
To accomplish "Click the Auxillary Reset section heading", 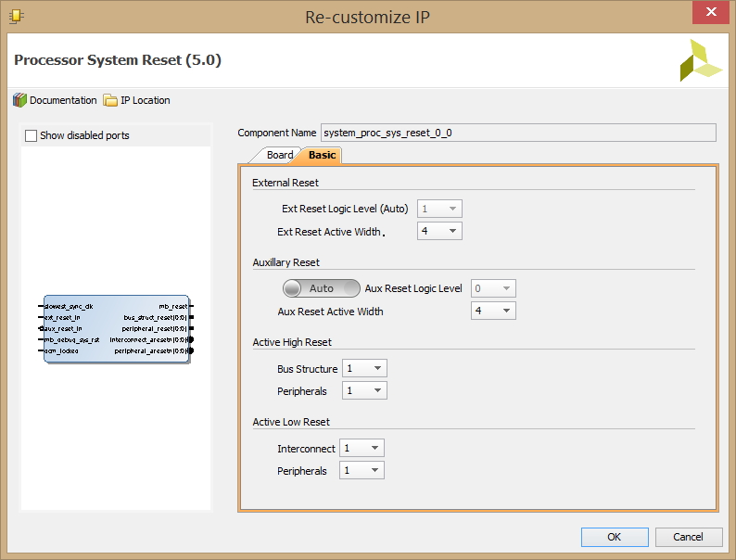I will 286,262.
